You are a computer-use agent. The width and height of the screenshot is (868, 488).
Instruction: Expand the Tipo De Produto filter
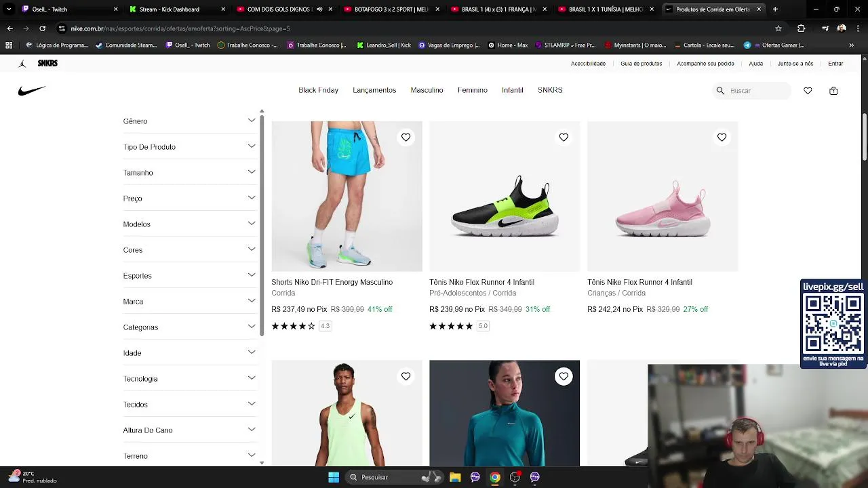pyautogui.click(x=189, y=146)
